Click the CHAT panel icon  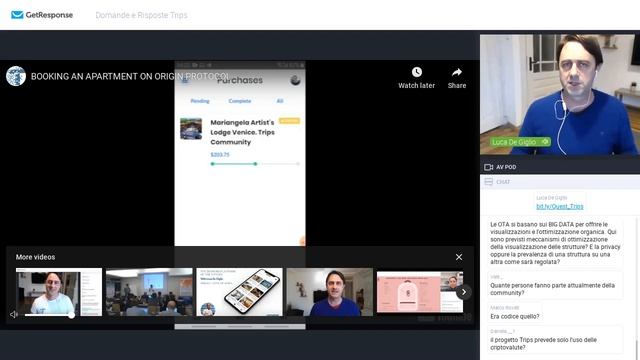489,182
